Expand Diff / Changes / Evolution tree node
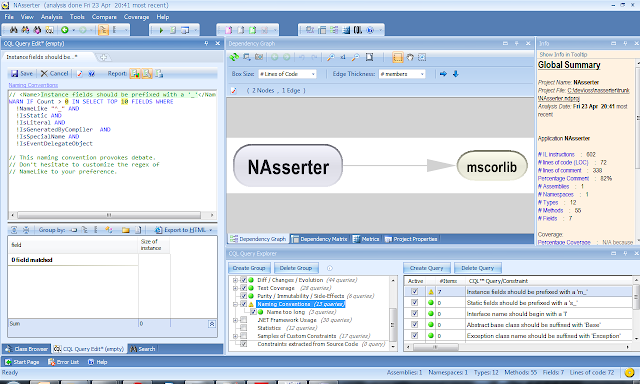Image resolution: width=640 pixels, height=384 pixels. 236,280
